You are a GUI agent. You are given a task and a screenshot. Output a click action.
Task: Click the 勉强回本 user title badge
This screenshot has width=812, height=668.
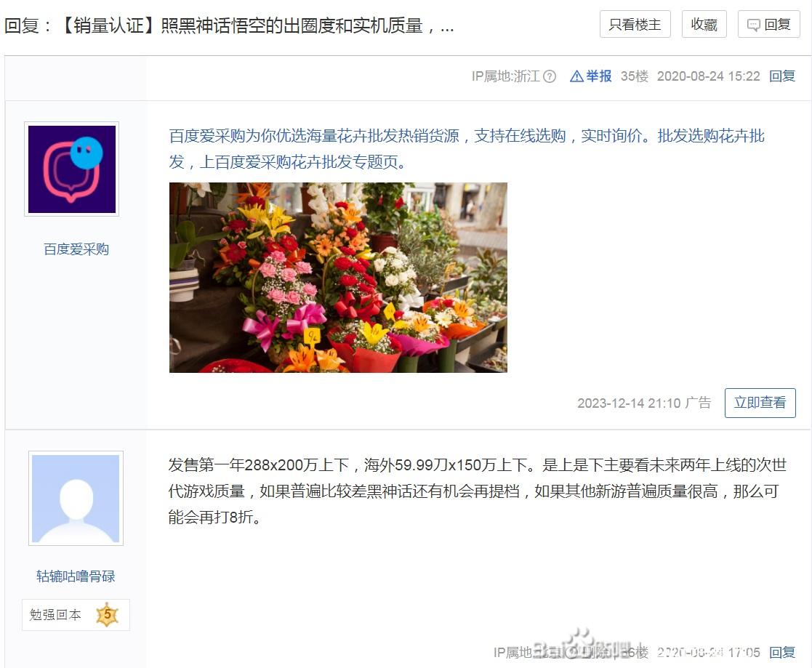pyautogui.click(x=76, y=615)
